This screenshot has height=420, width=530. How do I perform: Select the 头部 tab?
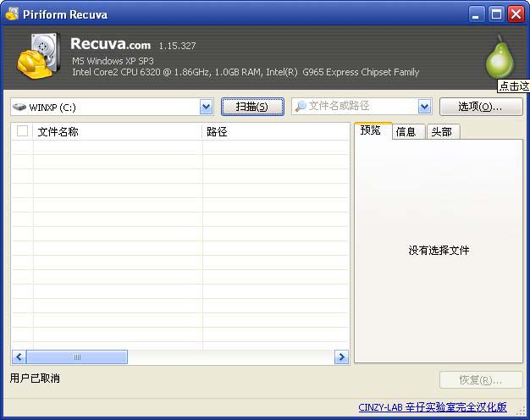coord(441,131)
